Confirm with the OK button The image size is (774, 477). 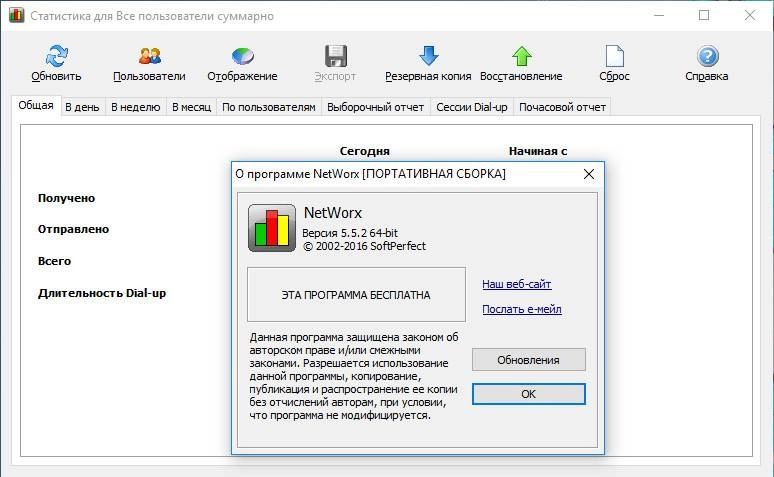[x=529, y=394]
